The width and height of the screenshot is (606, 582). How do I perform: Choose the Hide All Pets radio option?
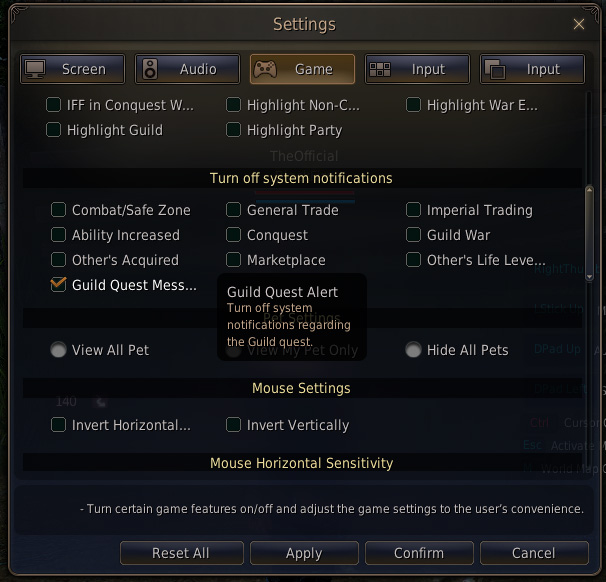point(413,350)
